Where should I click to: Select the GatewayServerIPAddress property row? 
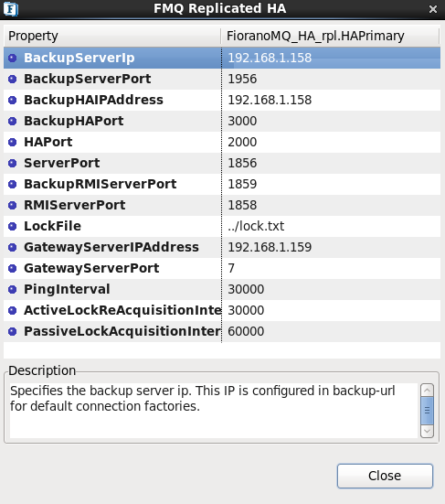pos(222,247)
